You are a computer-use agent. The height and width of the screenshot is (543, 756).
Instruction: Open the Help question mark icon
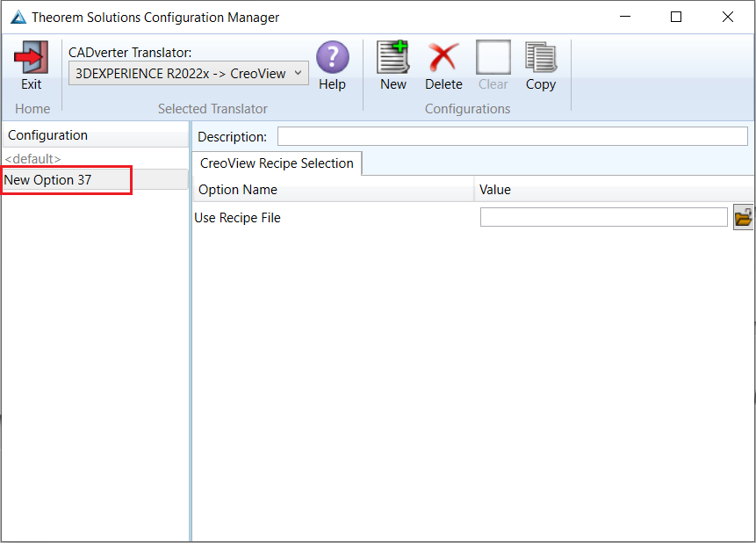tap(333, 57)
